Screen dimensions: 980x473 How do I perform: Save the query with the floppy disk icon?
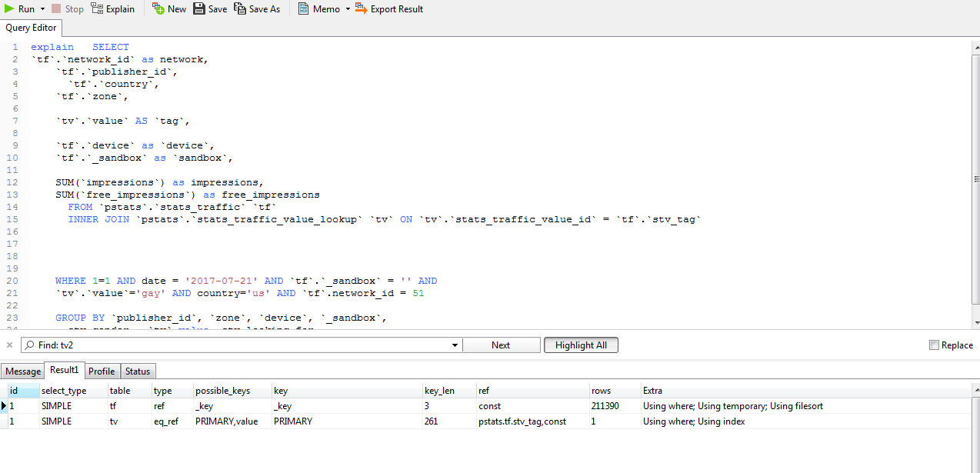click(199, 9)
